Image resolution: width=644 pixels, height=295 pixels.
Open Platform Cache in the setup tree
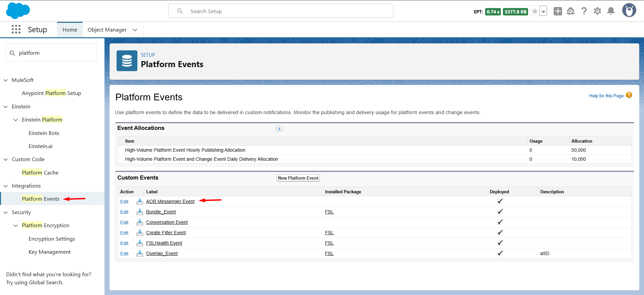(40, 173)
